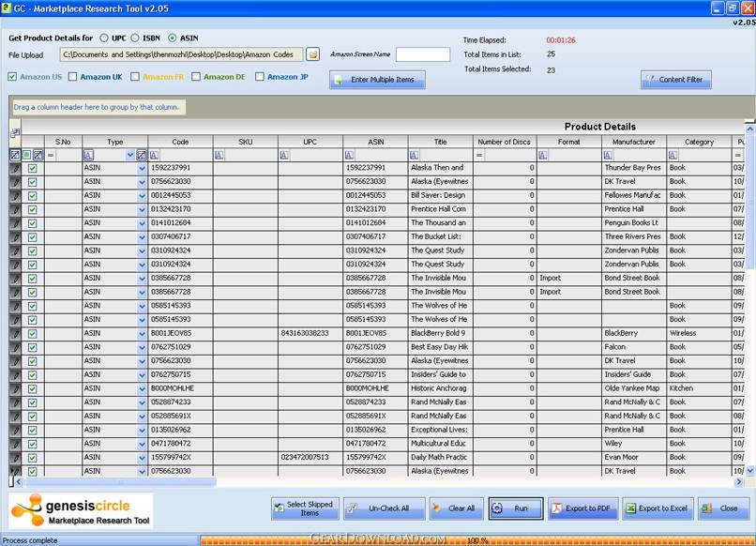
Task: Click the Category column filter condition icon
Action: pos(673,155)
